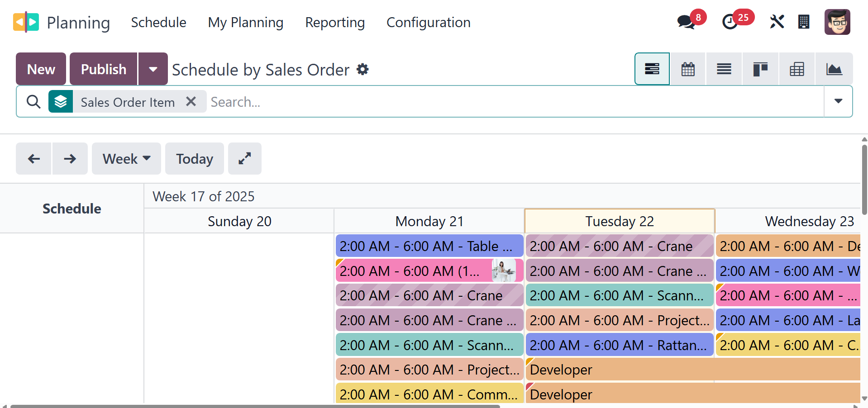Jump to Today in the schedule

[194, 159]
